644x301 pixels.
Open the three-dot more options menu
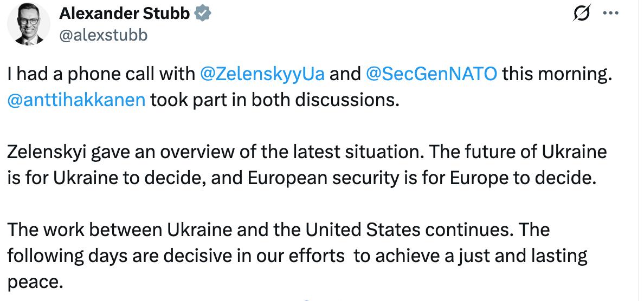[x=611, y=15]
